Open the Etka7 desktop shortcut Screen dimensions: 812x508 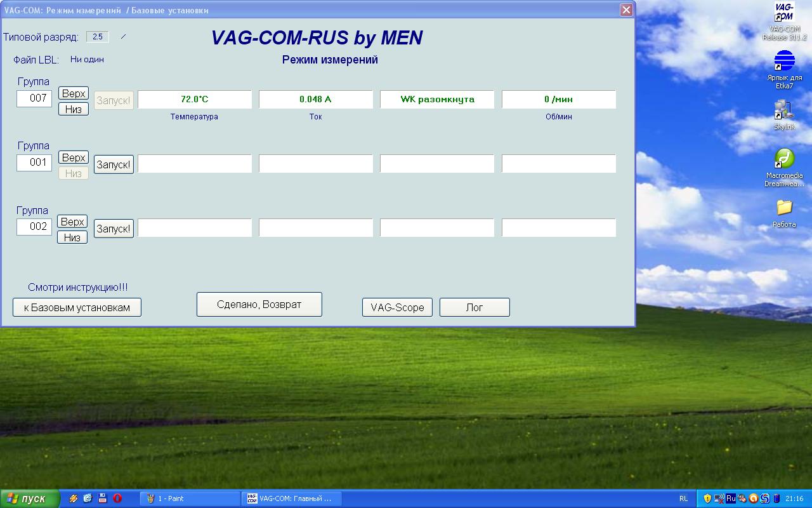784,62
